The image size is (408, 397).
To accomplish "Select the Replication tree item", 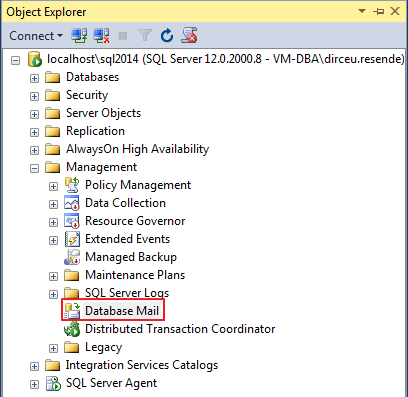I will click(95, 131).
